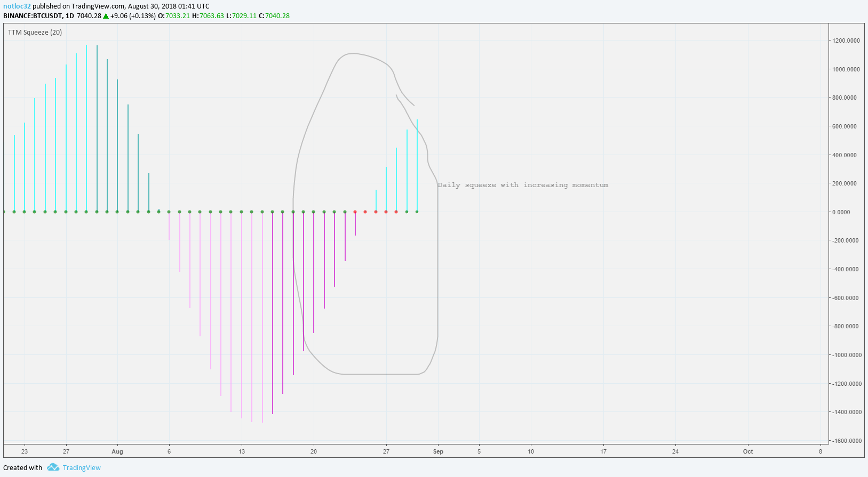
Task: Click the Aug date label on time axis
Action: 117,451
